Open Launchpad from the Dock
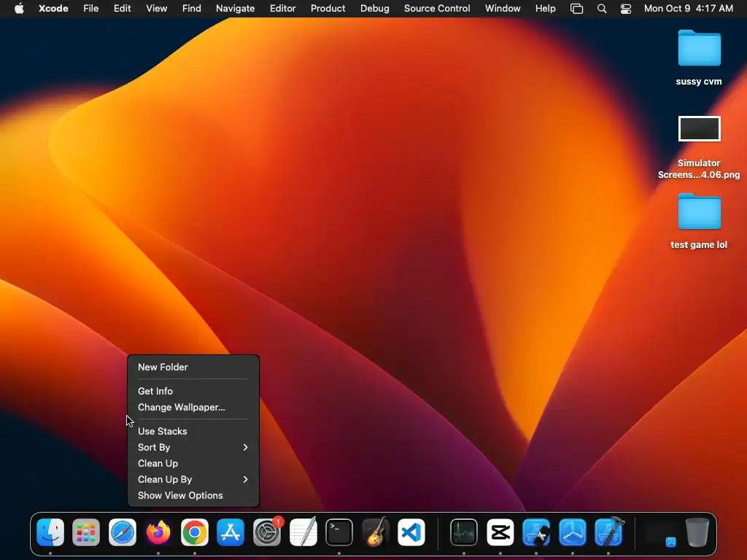Viewport: 747px width, 560px height. [x=86, y=532]
